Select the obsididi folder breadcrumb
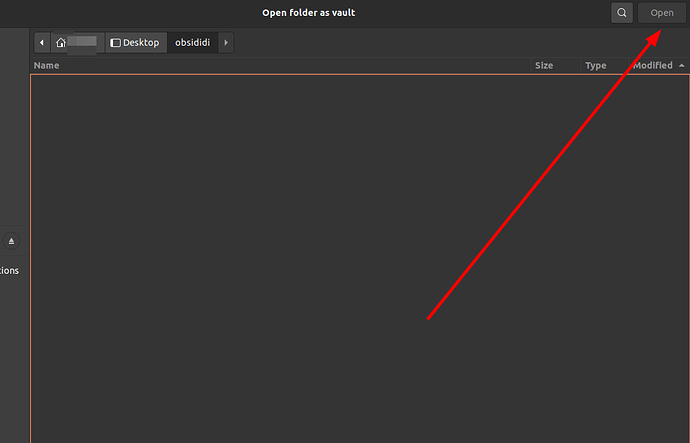 (192, 43)
